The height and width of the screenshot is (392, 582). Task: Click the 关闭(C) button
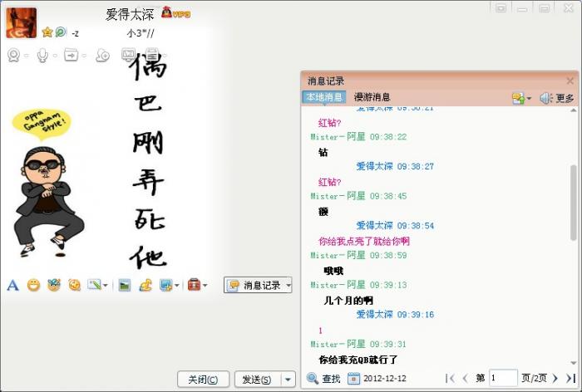(x=203, y=380)
